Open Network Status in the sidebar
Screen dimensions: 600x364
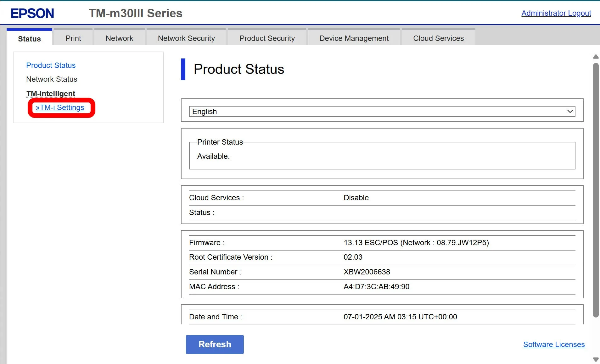(x=52, y=79)
